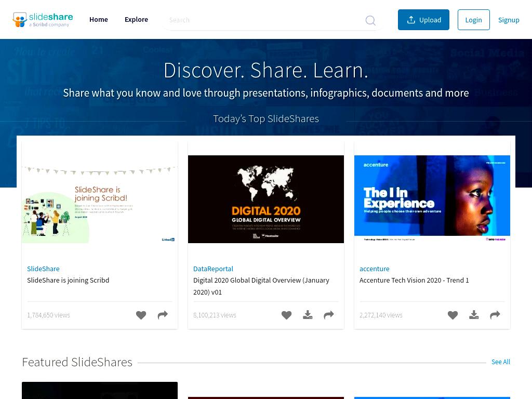Image resolution: width=532 pixels, height=399 pixels.
Task: Click the search magnifier icon
Action: [x=370, y=20]
